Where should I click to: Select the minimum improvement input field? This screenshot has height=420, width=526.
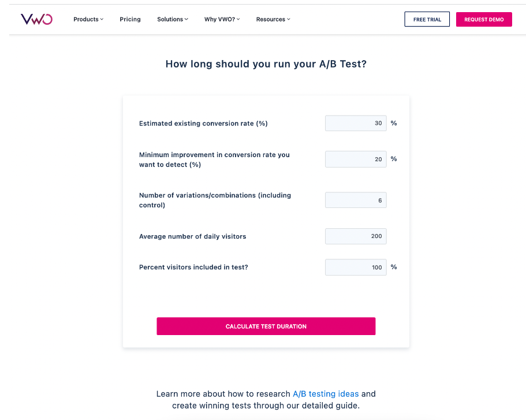[x=356, y=159]
